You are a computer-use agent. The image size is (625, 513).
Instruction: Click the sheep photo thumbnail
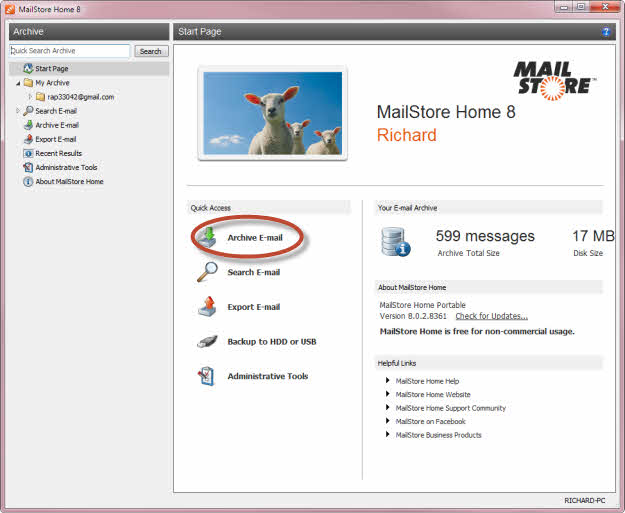pos(273,113)
